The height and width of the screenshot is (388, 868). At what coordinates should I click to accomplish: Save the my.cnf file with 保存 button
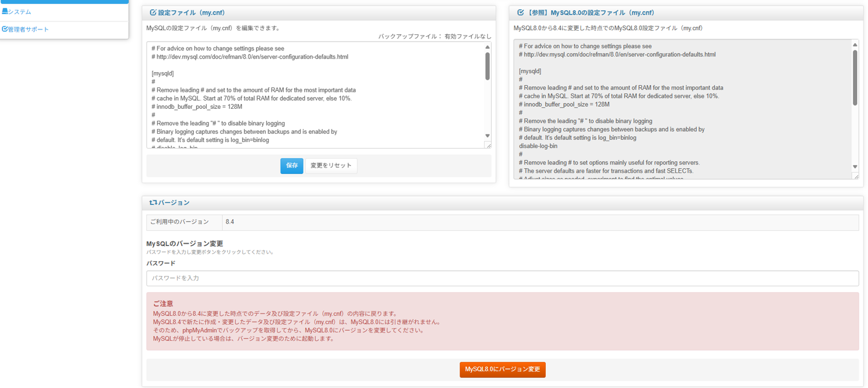(292, 166)
